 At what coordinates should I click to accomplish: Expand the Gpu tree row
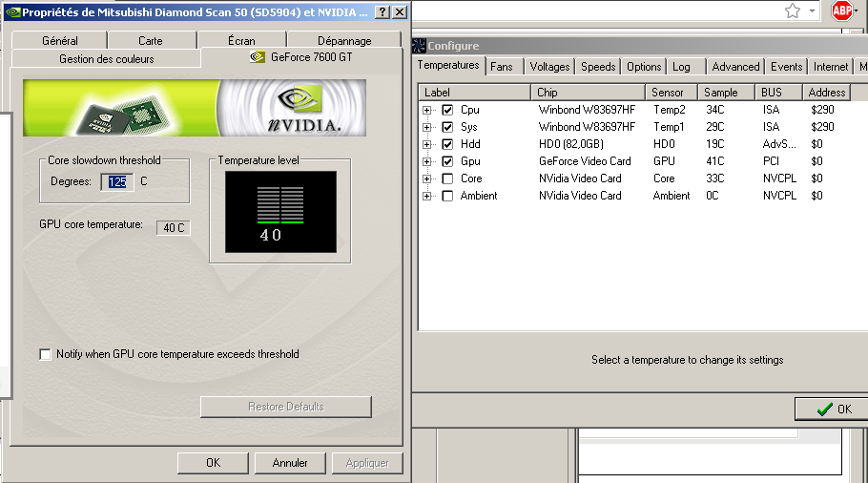point(426,161)
